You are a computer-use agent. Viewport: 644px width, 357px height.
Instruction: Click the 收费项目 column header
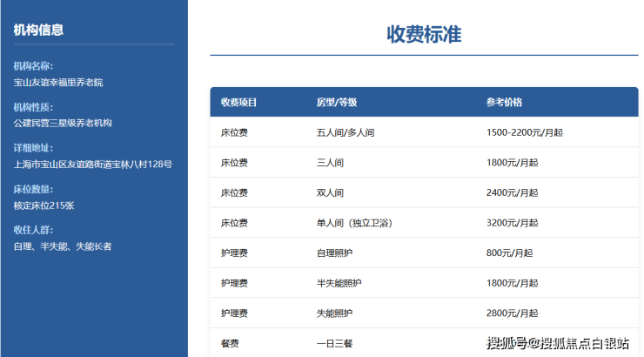(238, 102)
